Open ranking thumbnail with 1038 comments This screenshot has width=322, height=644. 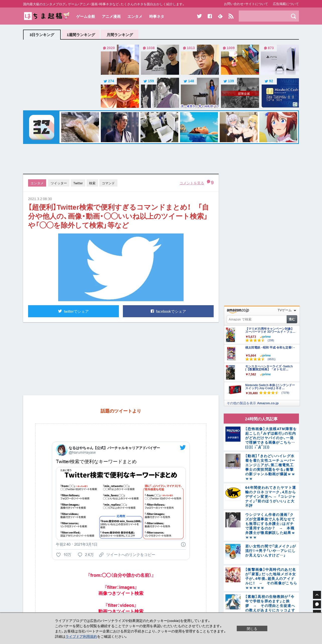(x=160, y=60)
